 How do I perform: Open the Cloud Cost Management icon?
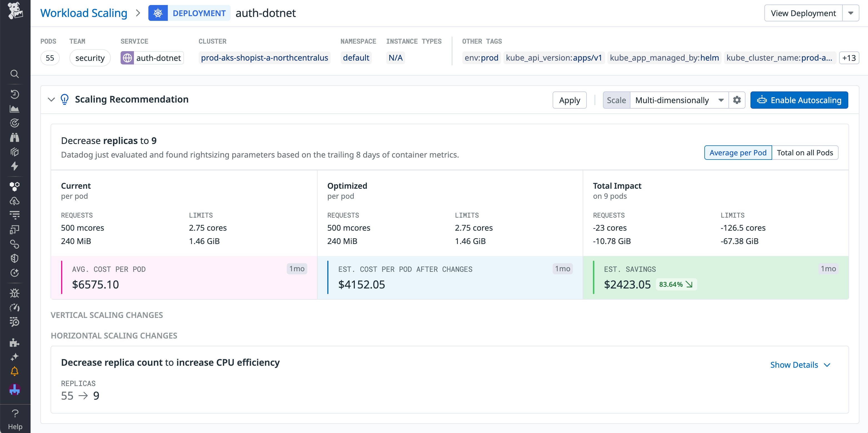(x=14, y=201)
